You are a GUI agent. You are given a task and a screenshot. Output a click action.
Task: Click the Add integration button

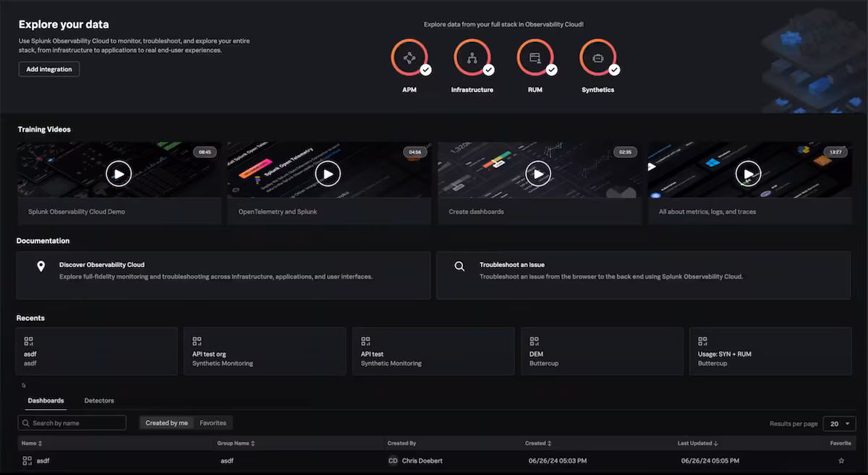click(x=49, y=69)
